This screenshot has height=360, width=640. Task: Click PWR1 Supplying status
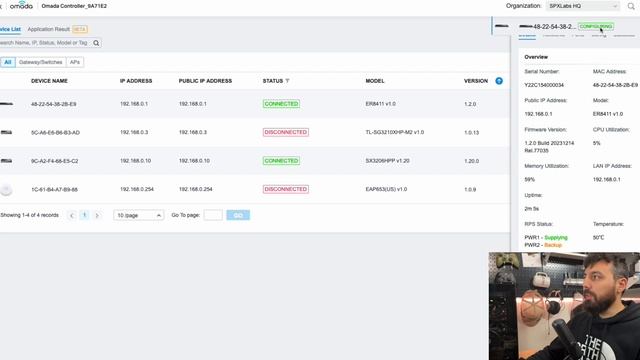pyautogui.click(x=546, y=237)
